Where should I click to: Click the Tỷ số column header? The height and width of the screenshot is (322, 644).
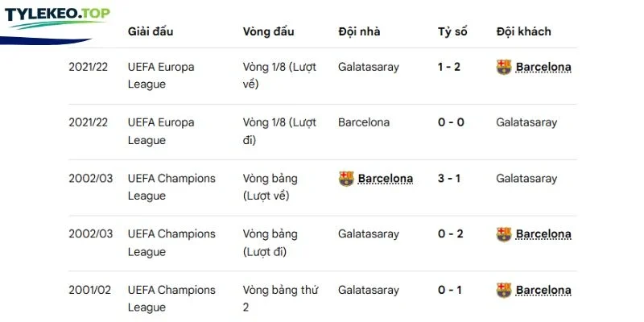click(452, 31)
